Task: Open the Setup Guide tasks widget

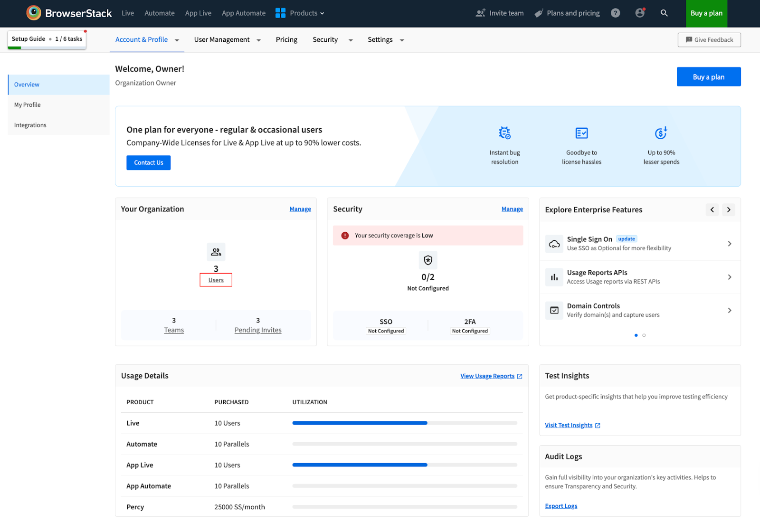Action: click(47, 39)
